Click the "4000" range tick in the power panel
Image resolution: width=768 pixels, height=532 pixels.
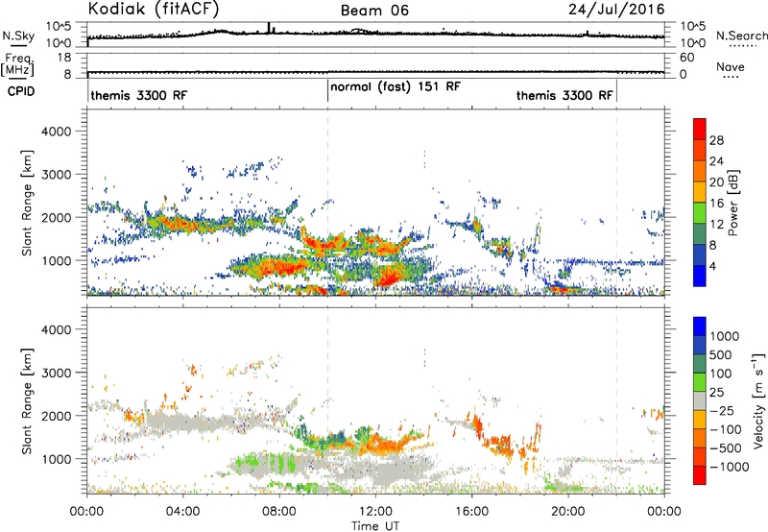(56, 132)
